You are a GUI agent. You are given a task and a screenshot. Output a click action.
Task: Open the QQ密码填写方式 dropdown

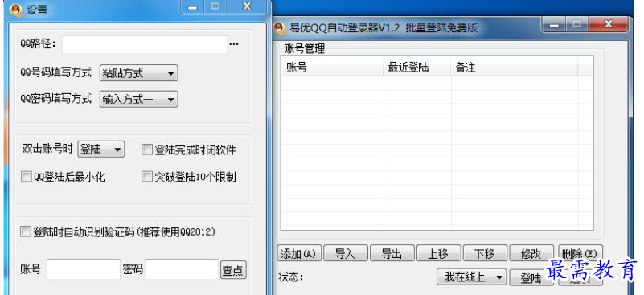coord(138,99)
